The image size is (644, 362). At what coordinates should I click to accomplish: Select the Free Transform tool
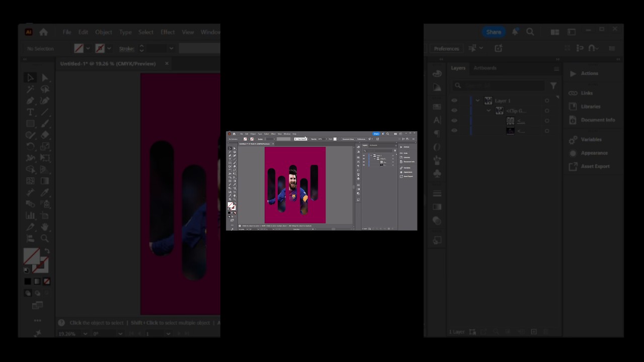pyautogui.click(x=45, y=158)
